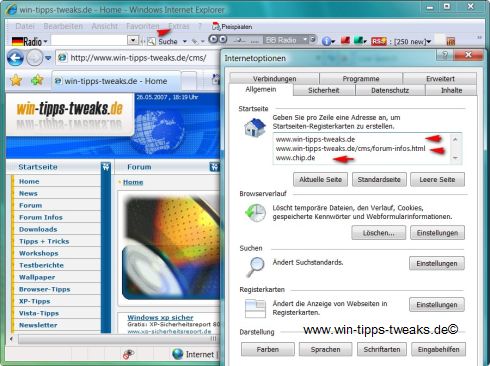Screen dimensions: 490x366
Task: Click the Schriftarten button
Action: [382, 349]
